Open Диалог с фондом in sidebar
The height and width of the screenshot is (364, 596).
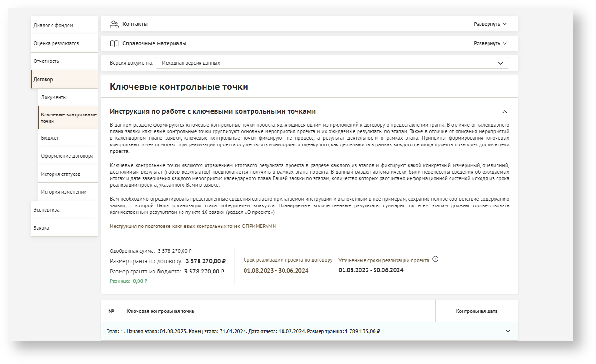pyautogui.click(x=53, y=25)
